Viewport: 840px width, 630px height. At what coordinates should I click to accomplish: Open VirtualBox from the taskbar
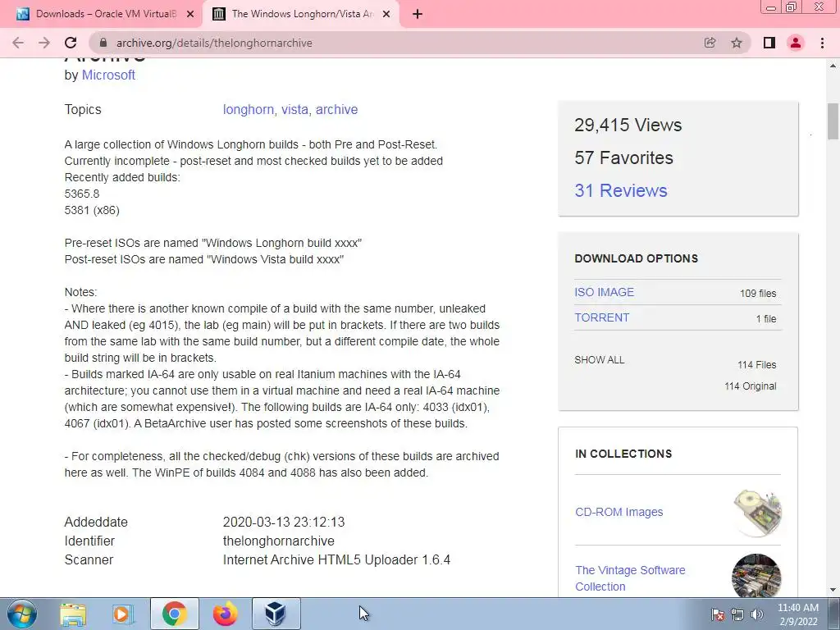276,614
